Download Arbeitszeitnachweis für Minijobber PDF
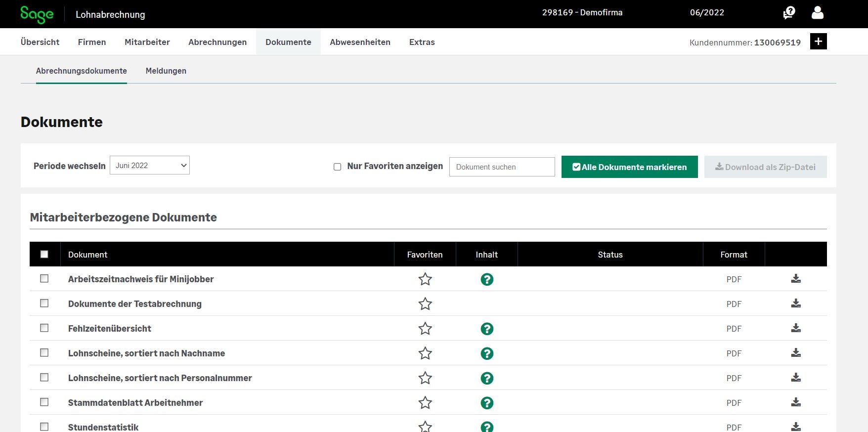Screen dimensions: 868x432 click(x=795, y=279)
